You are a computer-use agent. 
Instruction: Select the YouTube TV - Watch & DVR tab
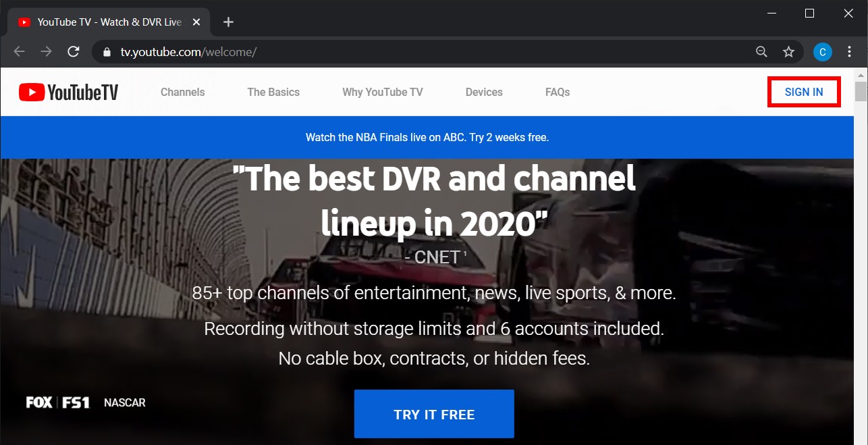(x=108, y=22)
